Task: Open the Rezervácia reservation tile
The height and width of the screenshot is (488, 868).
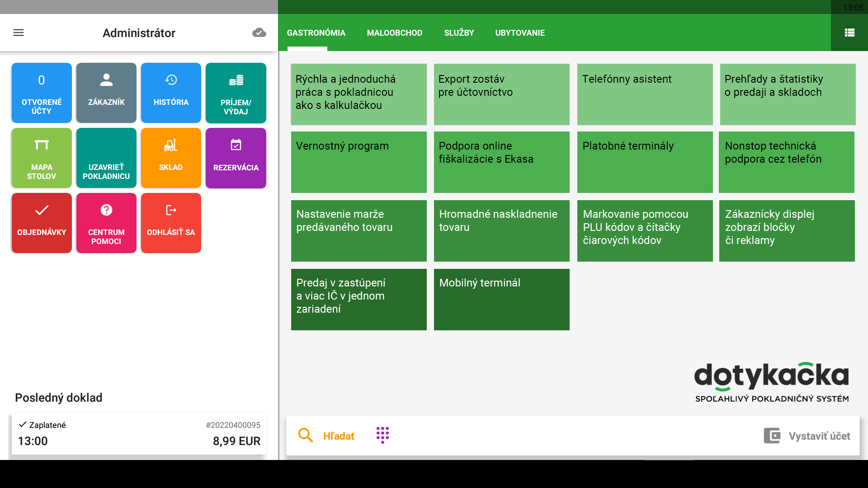Action: click(236, 158)
